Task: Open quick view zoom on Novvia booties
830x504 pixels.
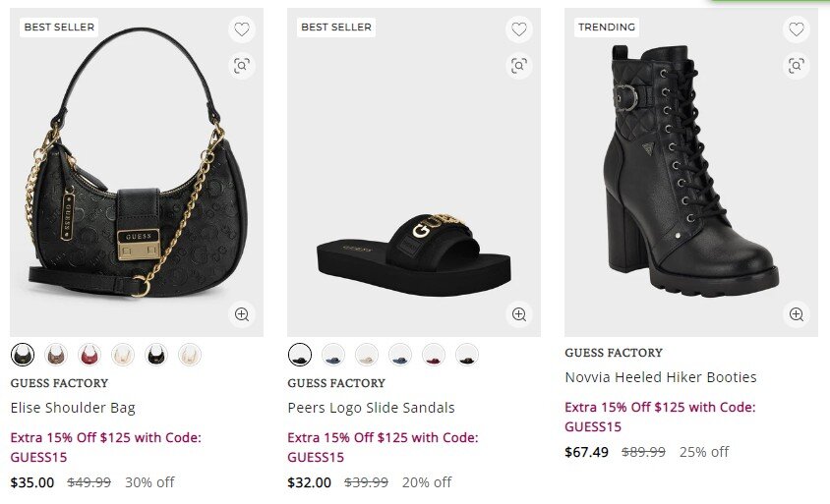Action: (797, 314)
